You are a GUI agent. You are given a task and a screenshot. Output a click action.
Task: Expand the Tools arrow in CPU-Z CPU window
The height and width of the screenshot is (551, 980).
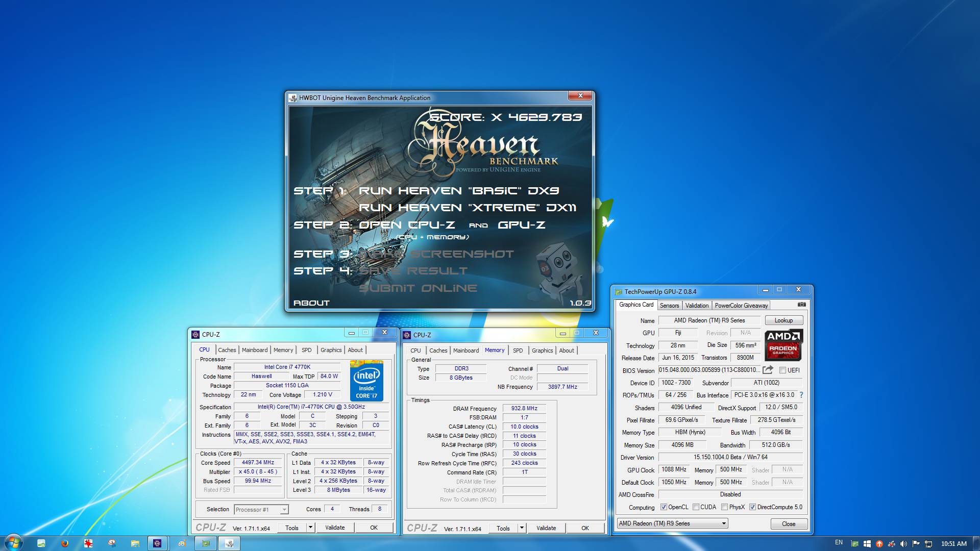pyautogui.click(x=310, y=528)
